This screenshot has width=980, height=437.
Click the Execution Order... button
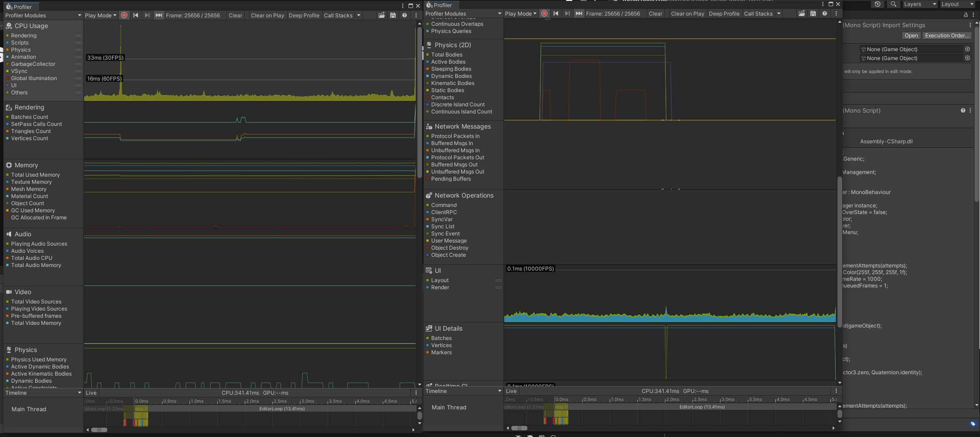(946, 36)
